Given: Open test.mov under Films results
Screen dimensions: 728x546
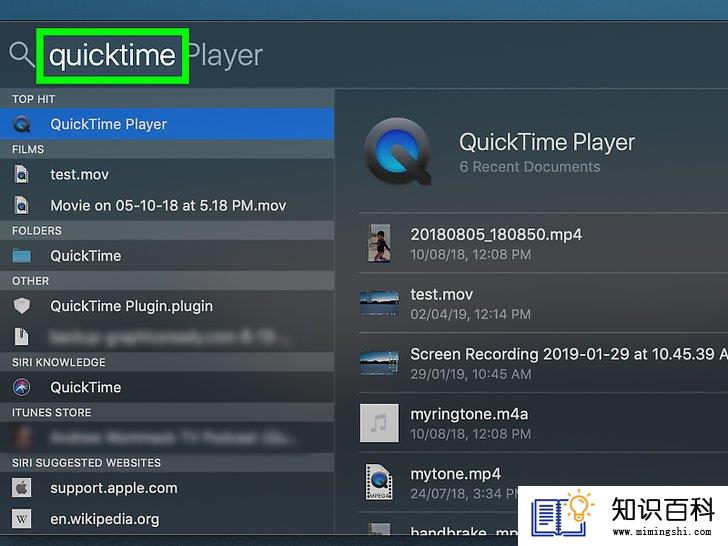Looking at the screenshot, I should [167, 175].
